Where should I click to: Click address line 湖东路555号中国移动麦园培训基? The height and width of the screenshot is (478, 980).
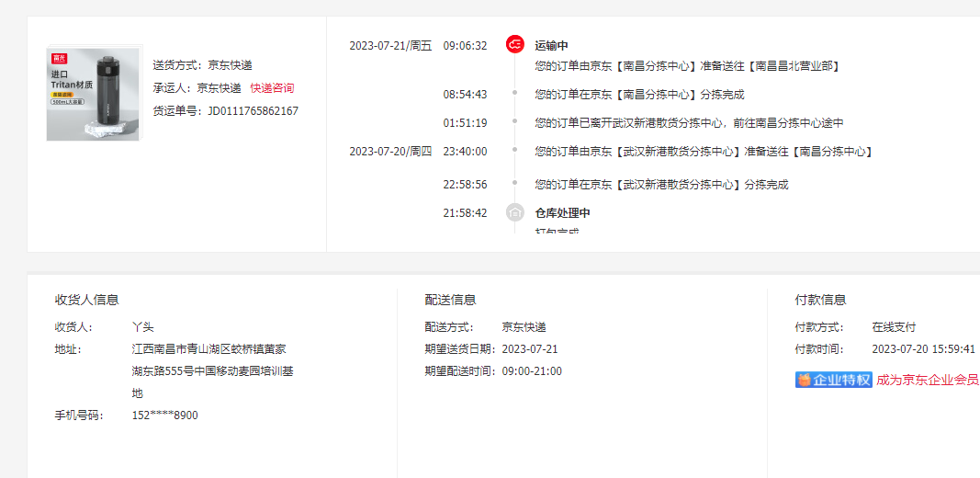(x=213, y=371)
